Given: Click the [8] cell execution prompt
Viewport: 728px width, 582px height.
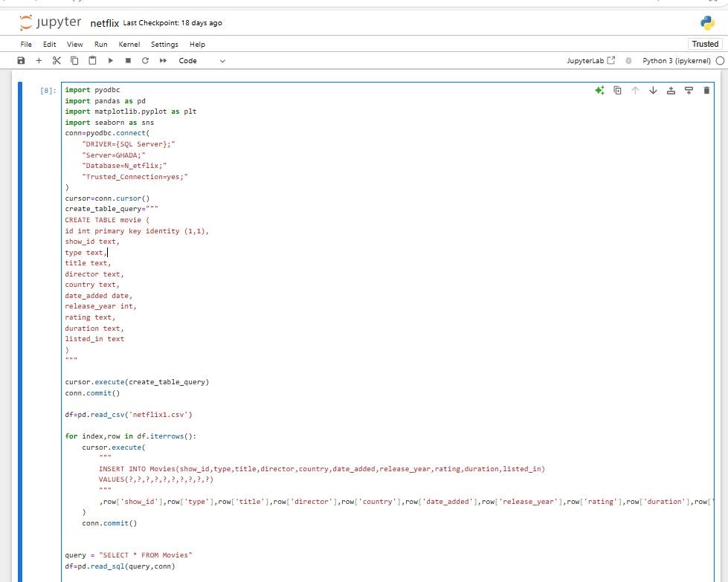Looking at the screenshot, I should coord(48,91).
